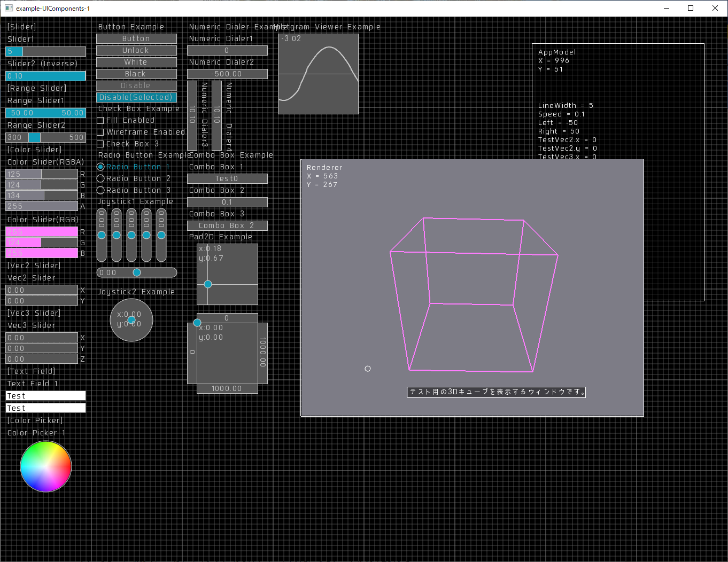
Task: Click the RGB G channel slider showing 124
Action: [42, 243]
